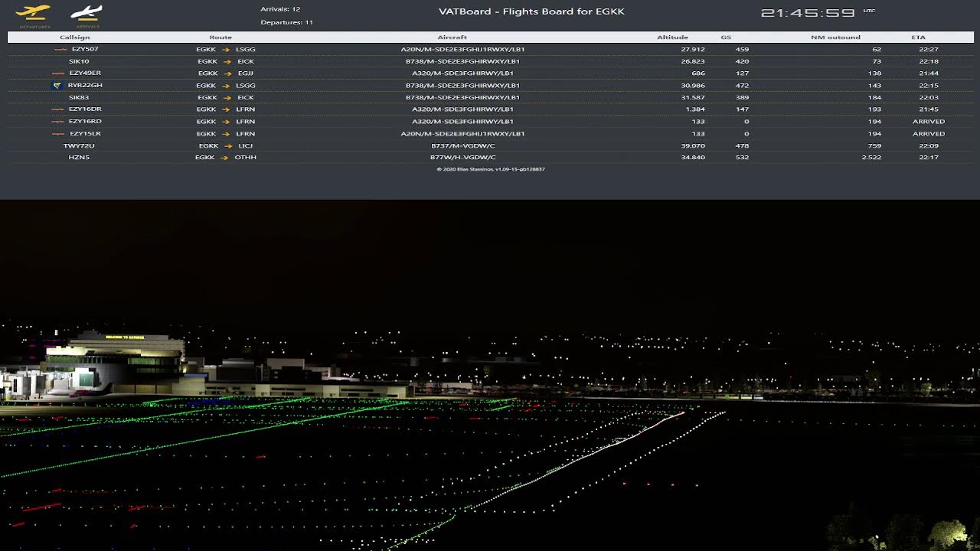Image resolution: width=980 pixels, height=551 pixels.
Task: Select callsign SIK10
Action: (79, 61)
